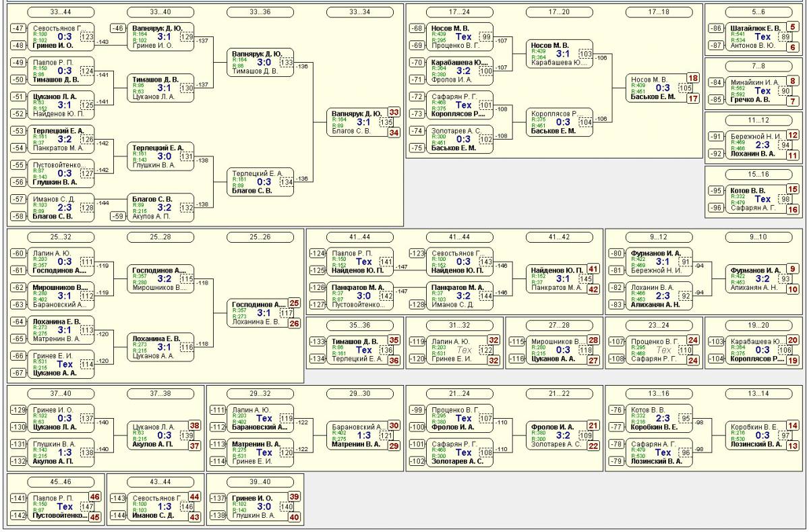
Task: Select match number 129 box
Action: click(187, 37)
